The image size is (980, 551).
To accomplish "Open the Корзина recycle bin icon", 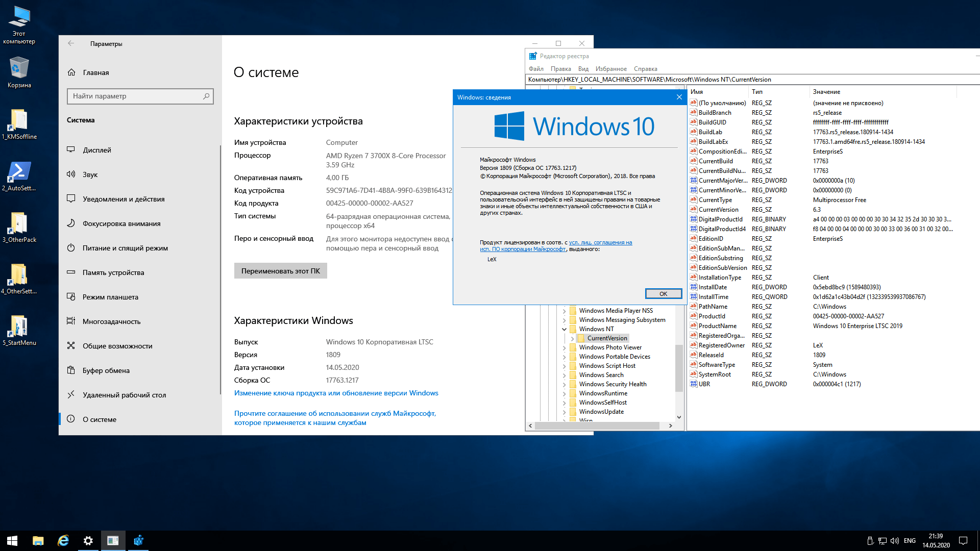I will coord(19,72).
